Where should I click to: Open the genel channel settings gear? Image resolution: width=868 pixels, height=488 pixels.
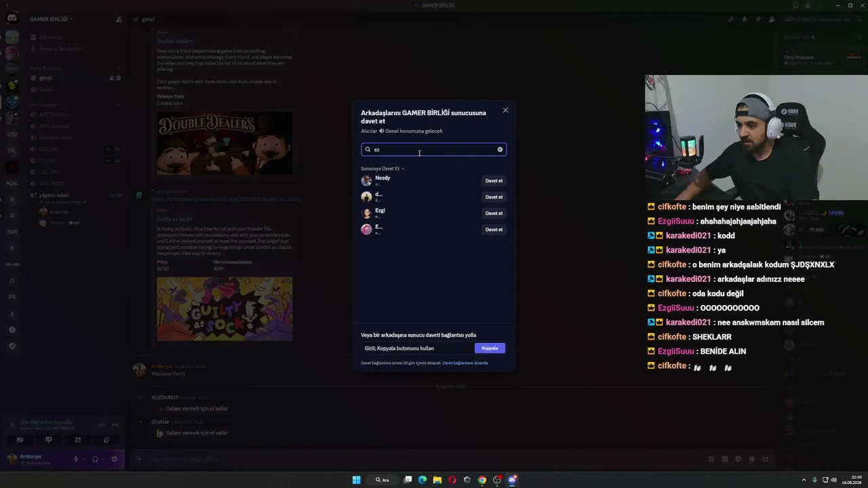(119, 78)
